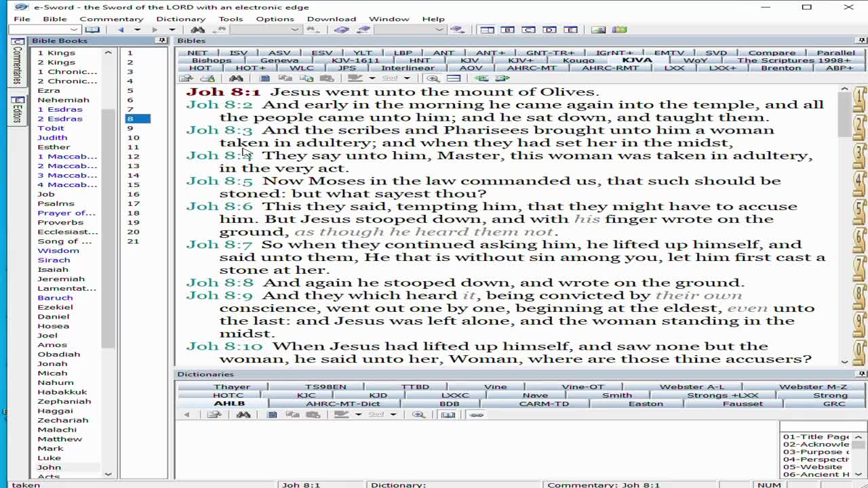This screenshot has height=488, width=868.
Task: Click the green left sync arrow in Bibles toolbar
Action: [481, 79]
